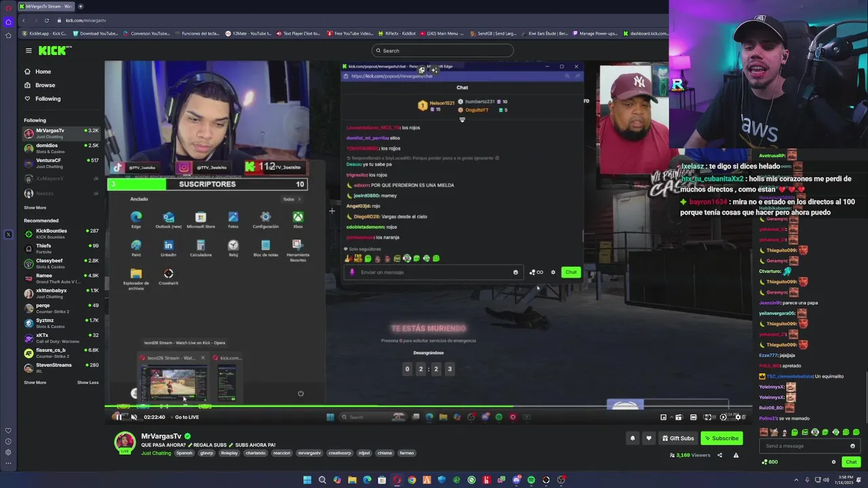Open mini player picture-in-picture icon
This screenshot has height=488, width=868.
click(x=663, y=417)
